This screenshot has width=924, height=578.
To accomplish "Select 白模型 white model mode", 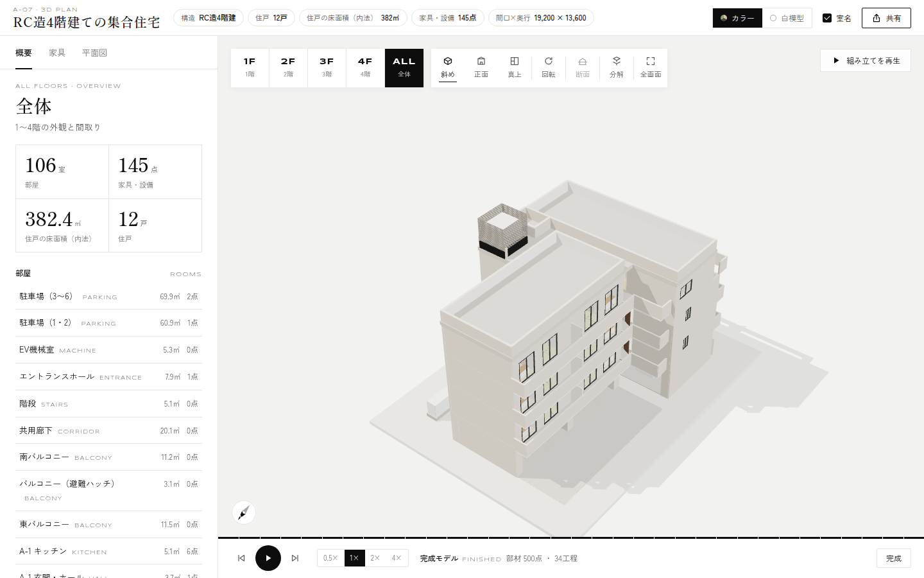I will (x=787, y=18).
